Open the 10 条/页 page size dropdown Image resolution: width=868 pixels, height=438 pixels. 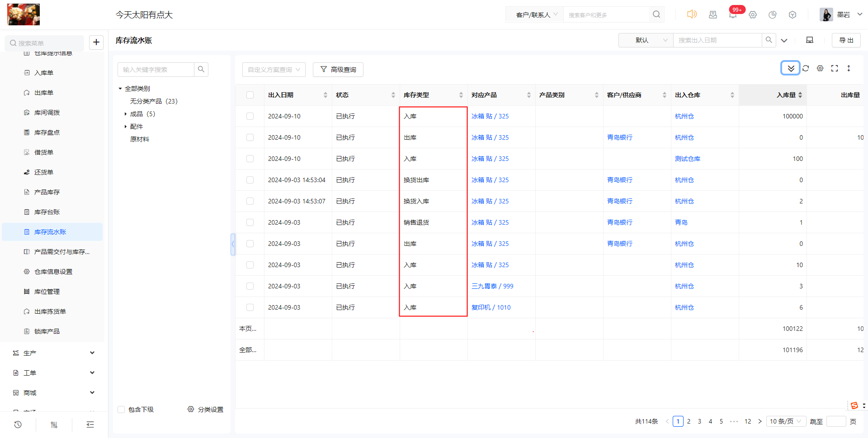click(x=786, y=421)
